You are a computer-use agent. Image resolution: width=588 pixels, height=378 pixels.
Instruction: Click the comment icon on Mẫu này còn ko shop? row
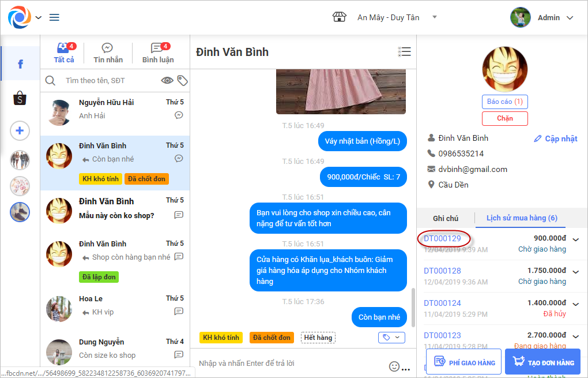coord(179,215)
